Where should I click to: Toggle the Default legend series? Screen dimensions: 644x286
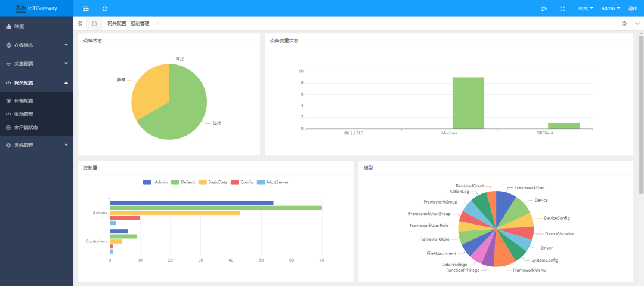click(183, 182)
